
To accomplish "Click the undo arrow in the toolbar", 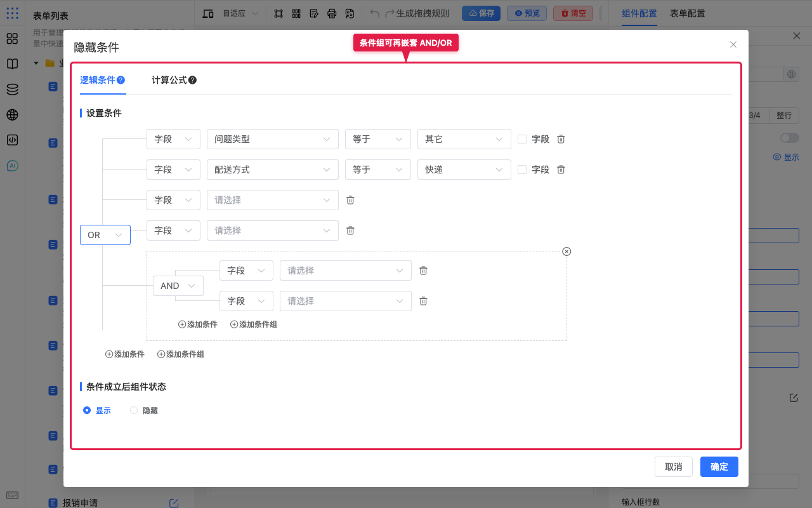I will tap(375, 13).
